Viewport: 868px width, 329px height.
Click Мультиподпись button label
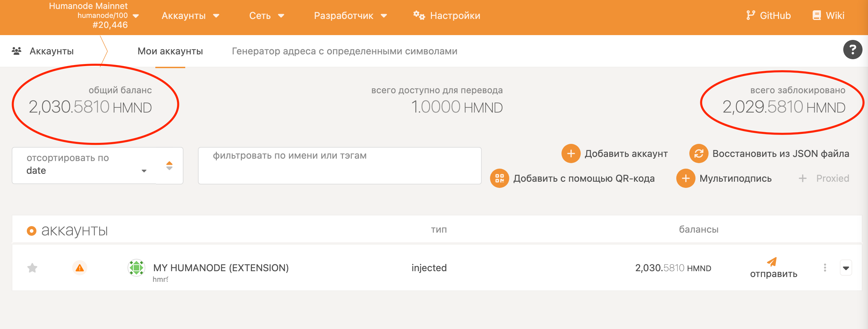coord(735,178)
